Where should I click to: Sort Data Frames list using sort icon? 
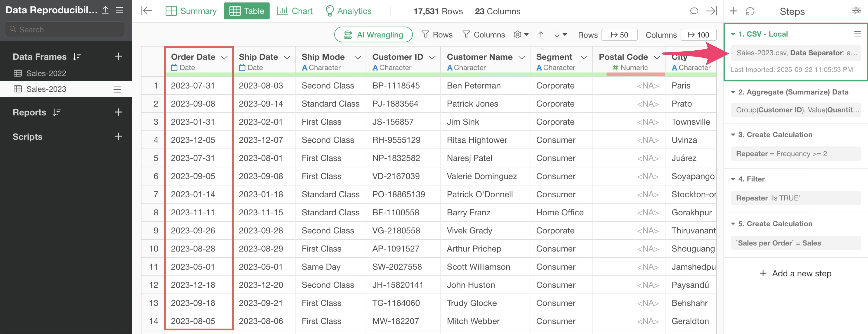(x=77, y=57)
